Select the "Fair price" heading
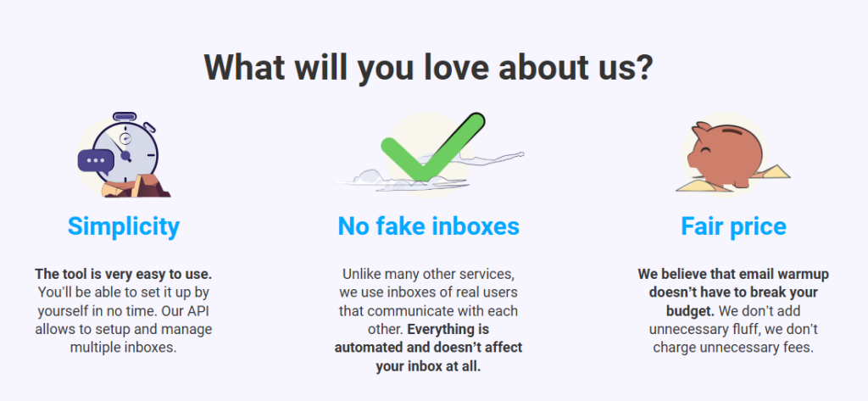 click(x=733, y=226)
